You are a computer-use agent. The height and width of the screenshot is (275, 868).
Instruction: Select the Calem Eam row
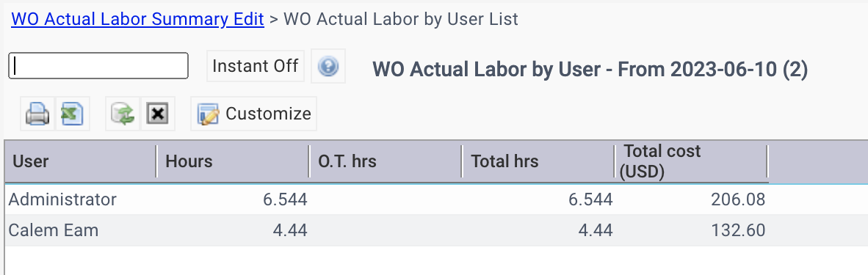436,230
